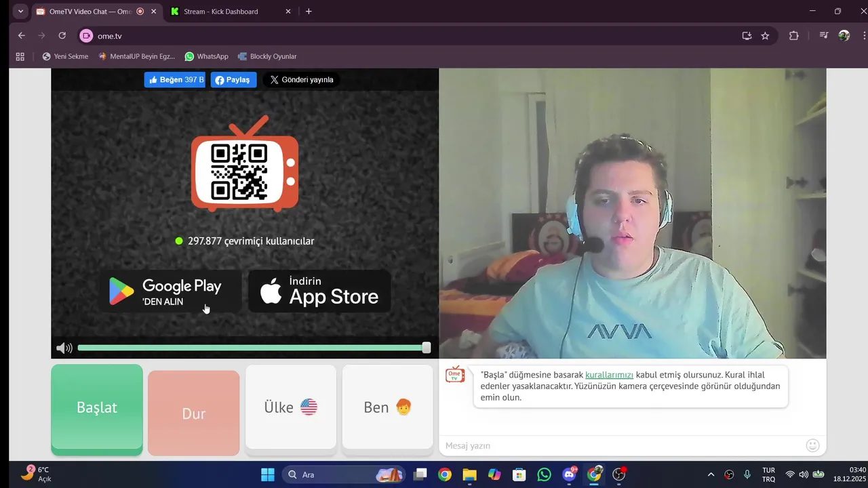Show hidden system tray icons
The height and width of the screenshot is (488, 868).
point(711,474)
